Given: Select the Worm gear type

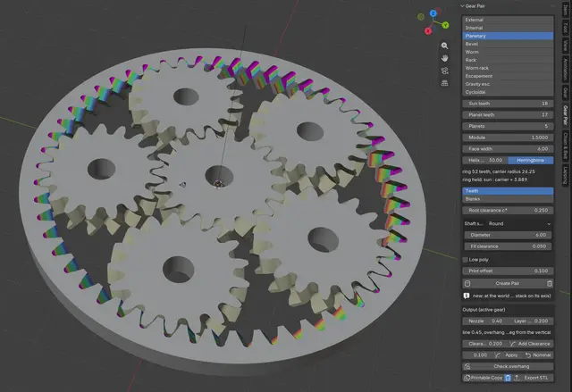Looking at the screenshot, I should click(x=508, y=52).
